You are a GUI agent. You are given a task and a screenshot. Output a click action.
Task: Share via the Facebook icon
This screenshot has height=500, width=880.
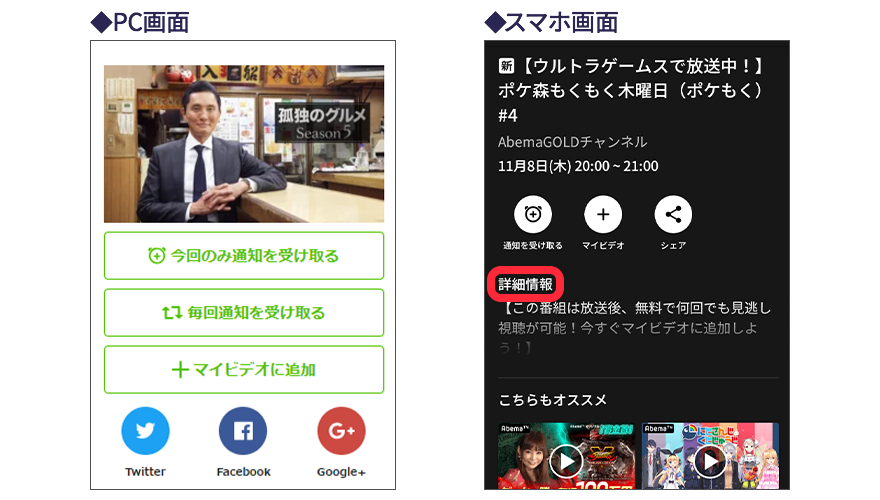pos(243,430)
